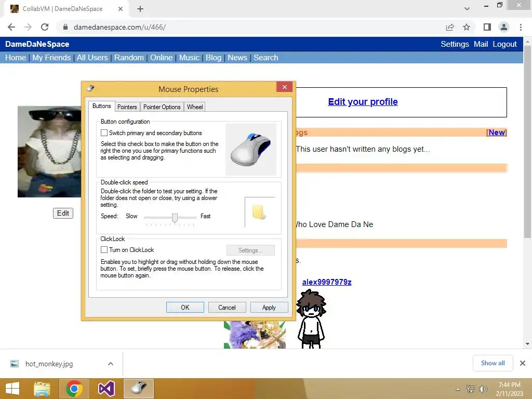Switch to the Wheel tab
532x399 pixels.
click(195, 107)
